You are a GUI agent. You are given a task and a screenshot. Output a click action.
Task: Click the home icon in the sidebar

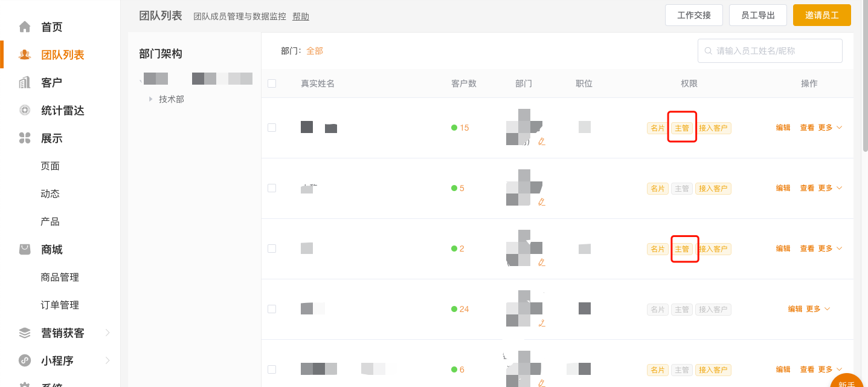pyautogui.click(x=25, y=27)
